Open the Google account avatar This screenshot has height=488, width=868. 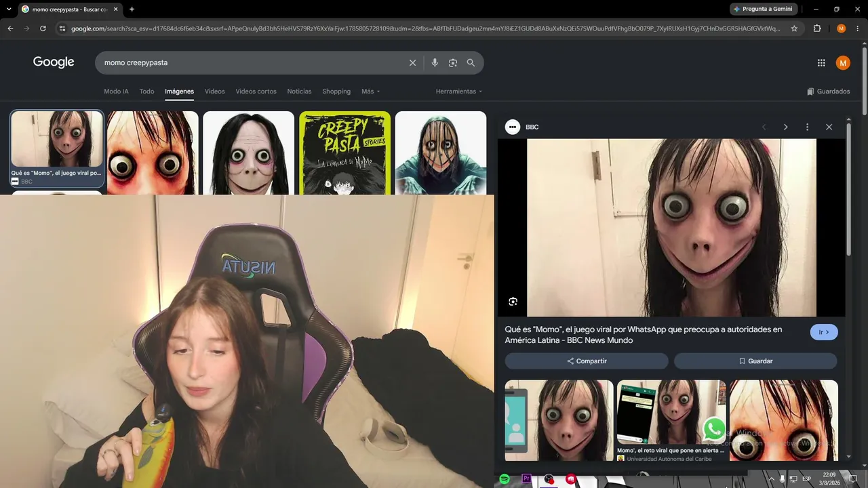pos(843,63)
